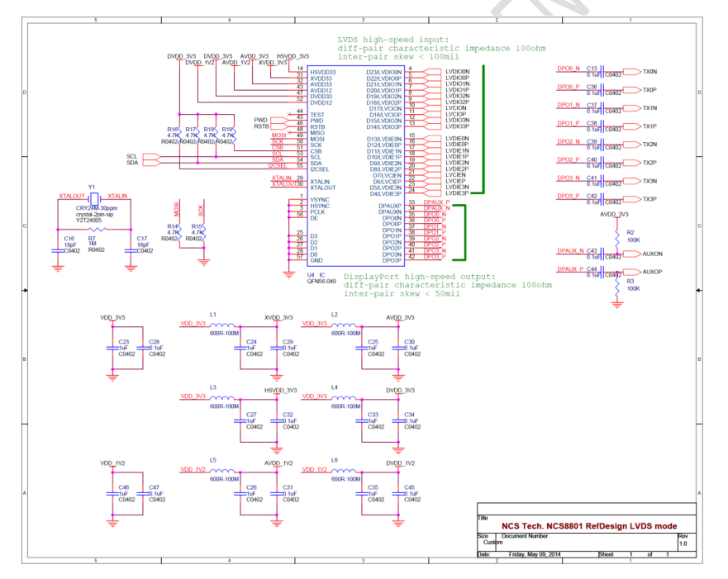Click the R2 100K resistor symbol
728x579 pixels.
click(x=617, y=237)
